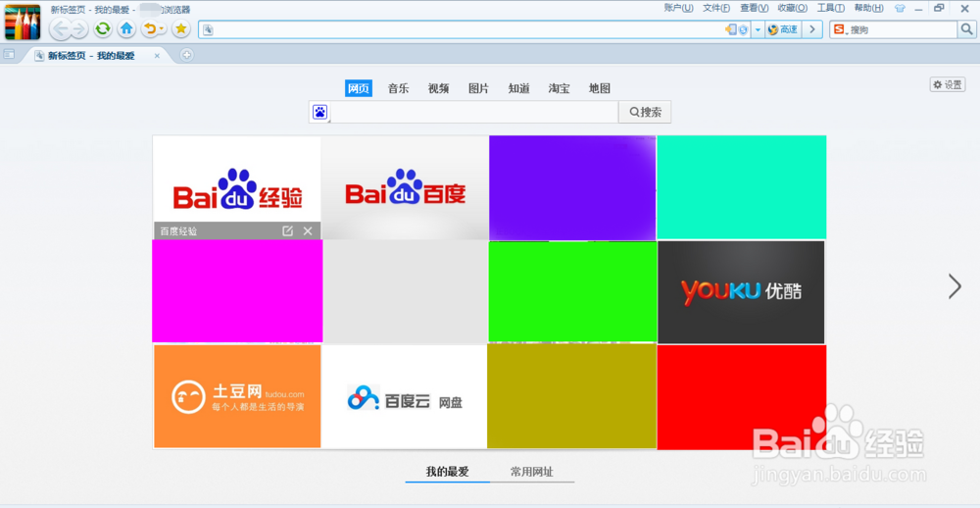Image resolution: width=980 pixels, height=508 pixels.
Task: Open the Baidu 经验 thumbnail tile
Action: 237,187
